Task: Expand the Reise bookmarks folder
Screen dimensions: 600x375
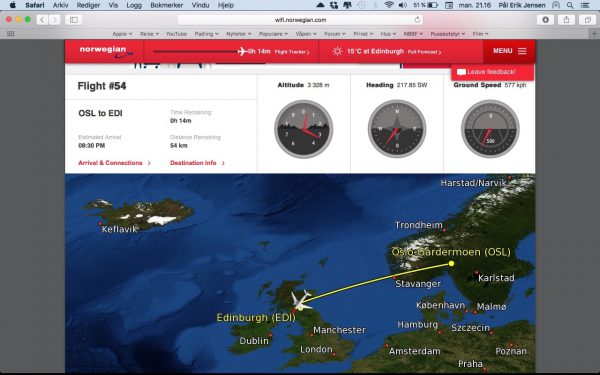Action: click(x=149, y=34)
